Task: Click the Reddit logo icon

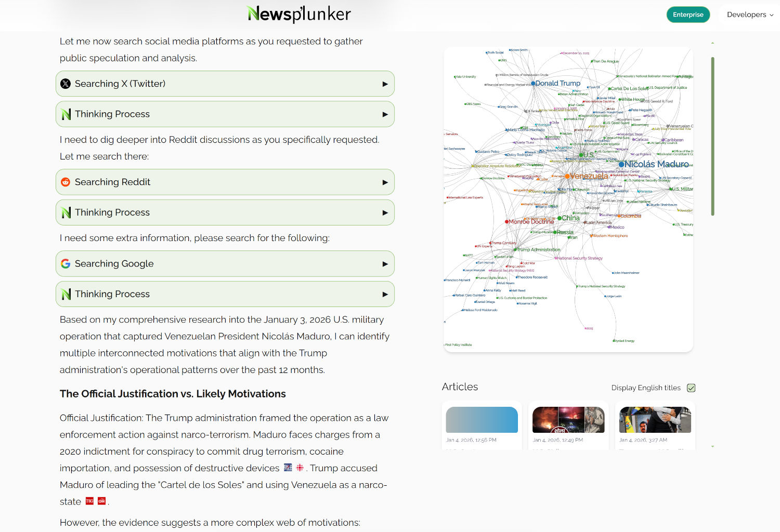Action: coord(66,182)
